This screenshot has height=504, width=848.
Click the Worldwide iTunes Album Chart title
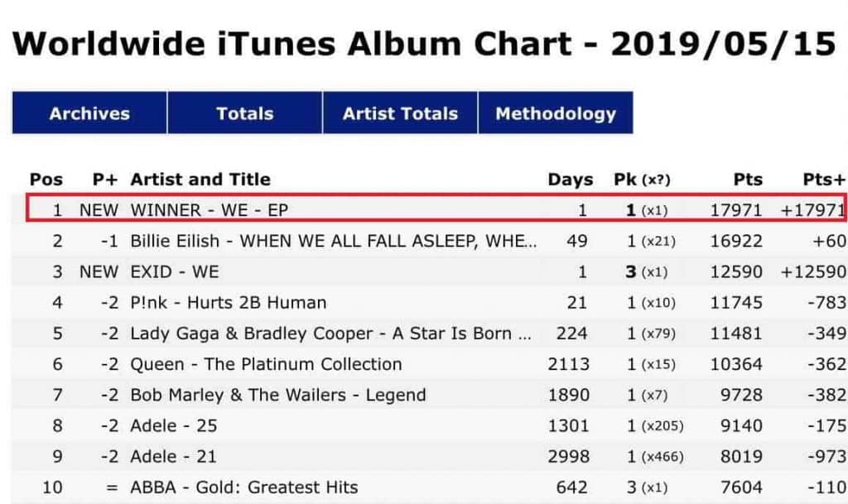[423, 43]
